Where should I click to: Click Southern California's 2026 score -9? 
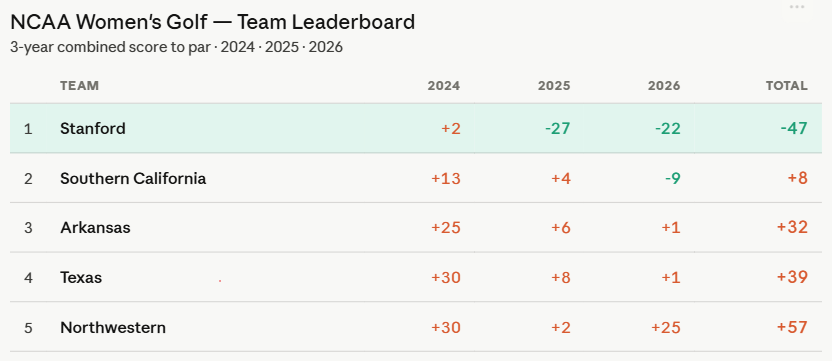[x=672, y=178]
